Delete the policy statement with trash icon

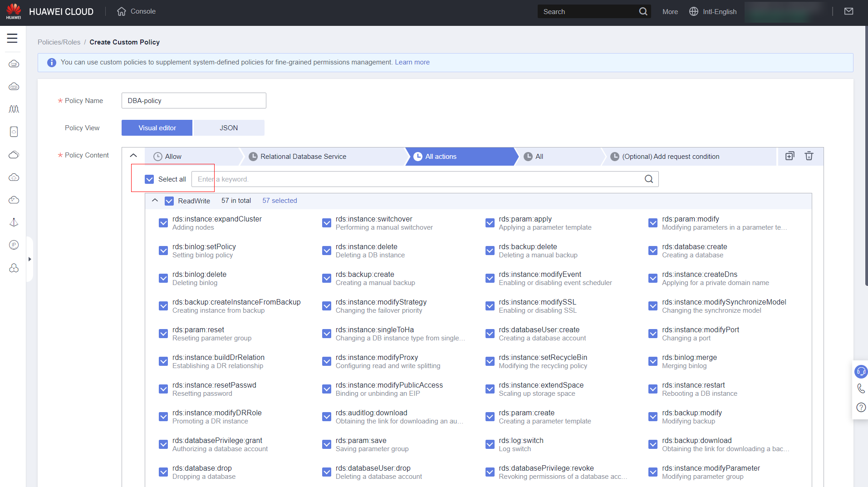point(809,156)
